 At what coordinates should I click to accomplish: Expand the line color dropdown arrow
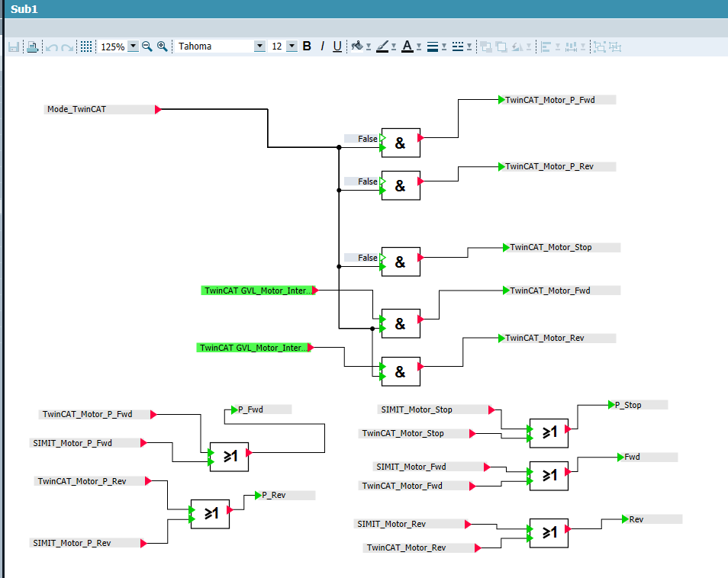pos(394,47)
